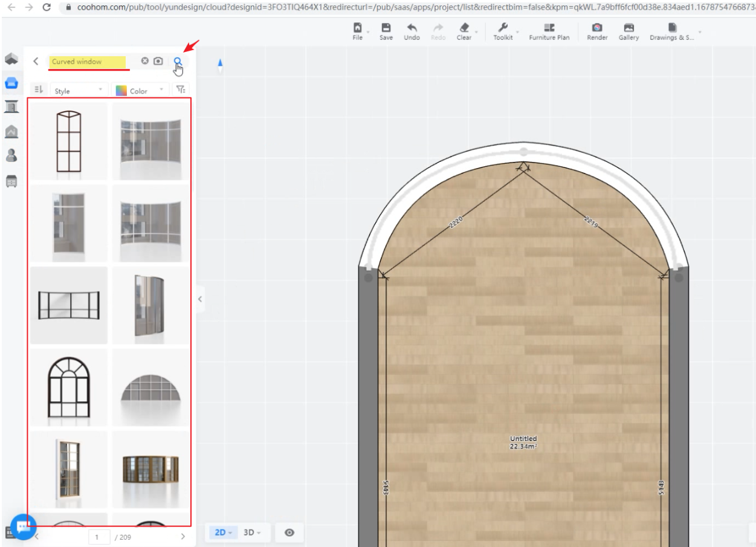Viewport: 756px width, 547px height.
Task: Expand the Style dropdown filter
Action: click(79, 90)
